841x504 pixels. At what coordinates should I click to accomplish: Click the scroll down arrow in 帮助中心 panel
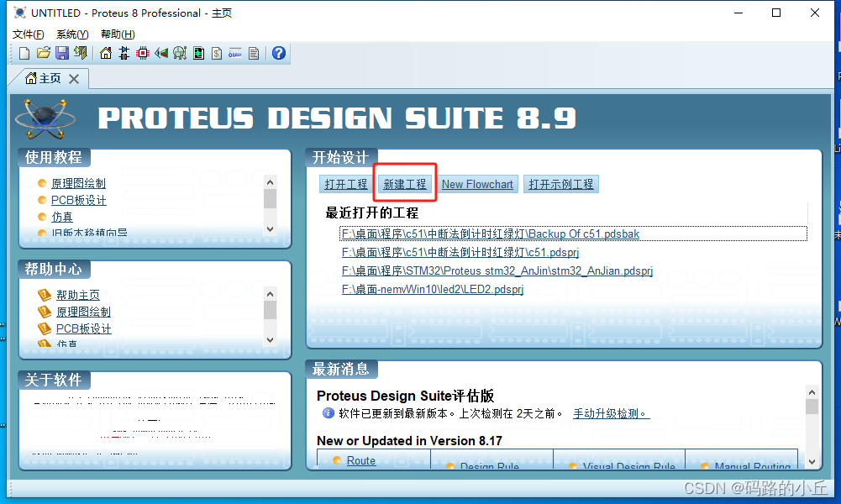pos(271,340)
